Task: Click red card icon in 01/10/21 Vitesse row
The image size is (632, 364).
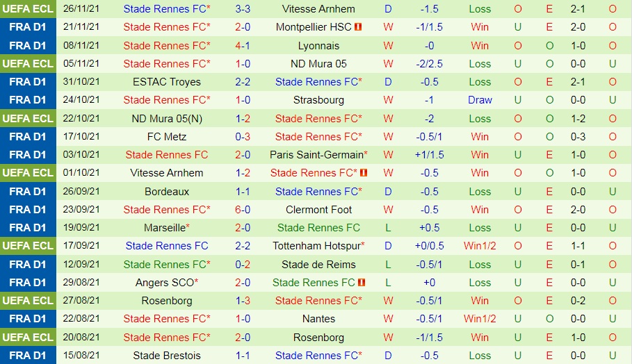Action: tap(364, 173)
